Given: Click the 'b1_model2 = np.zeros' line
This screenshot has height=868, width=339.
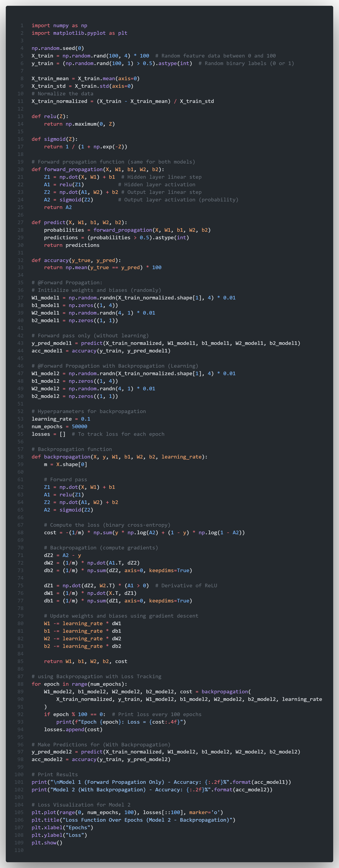Looking at the screenshot, I should [75, 381].
